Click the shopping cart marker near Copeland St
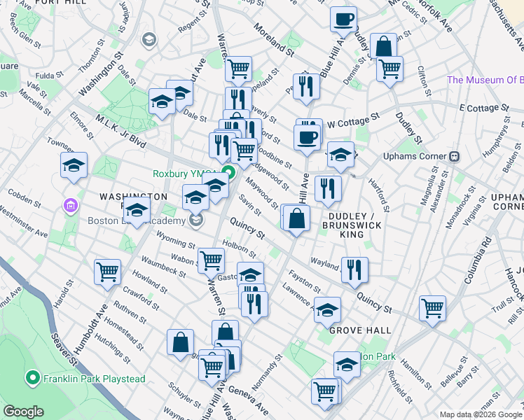 (238, 70)
